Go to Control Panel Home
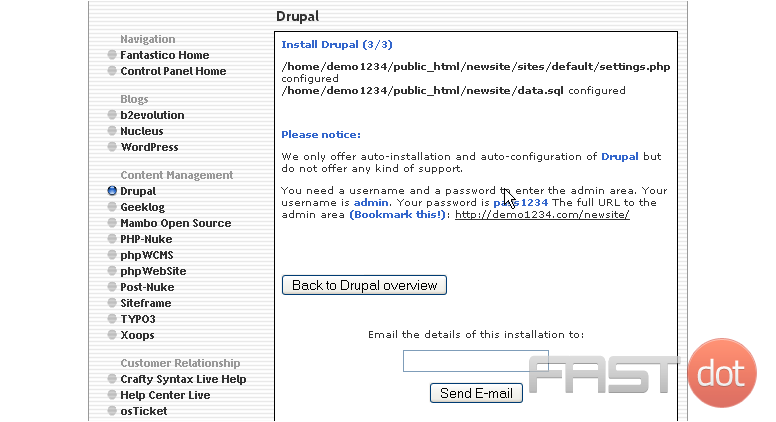 pos(173,71)
